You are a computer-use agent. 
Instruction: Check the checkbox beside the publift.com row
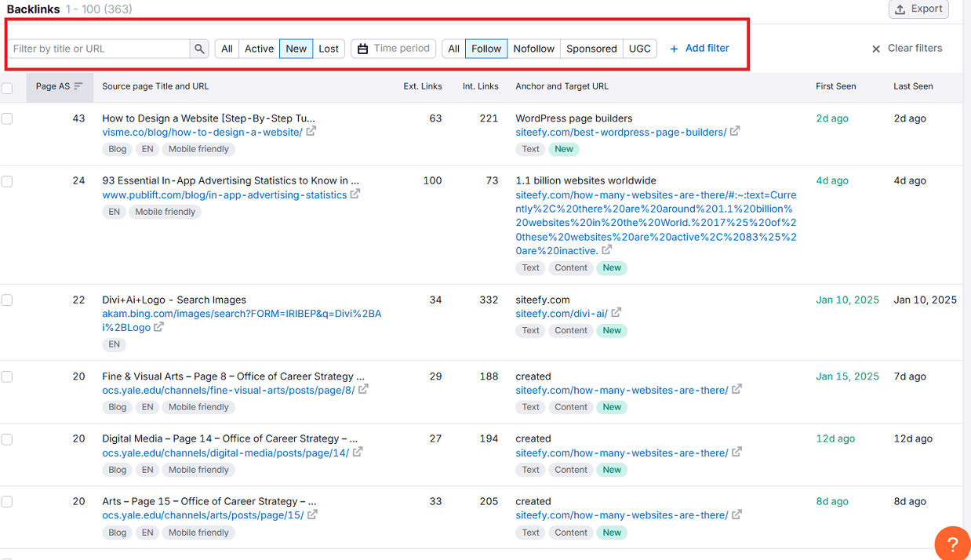(x=7, y=181)
